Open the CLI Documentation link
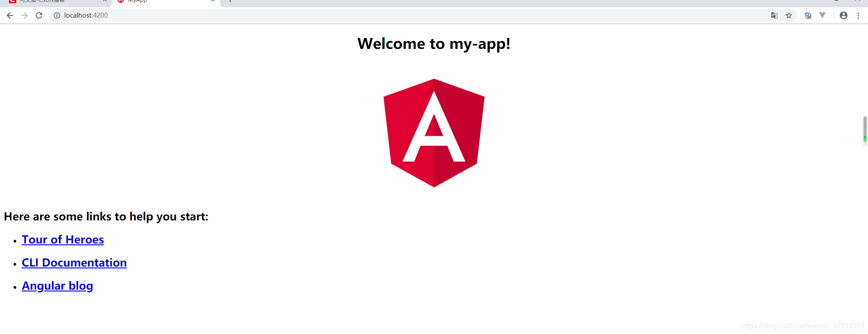Image resolution: width=868 pixels, height=334 pixels. point(74,263)
